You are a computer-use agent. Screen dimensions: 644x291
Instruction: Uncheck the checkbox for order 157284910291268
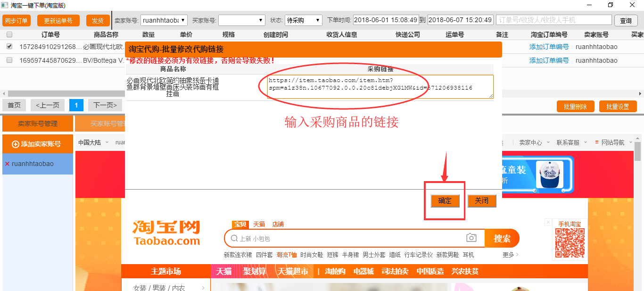[9, 47]
